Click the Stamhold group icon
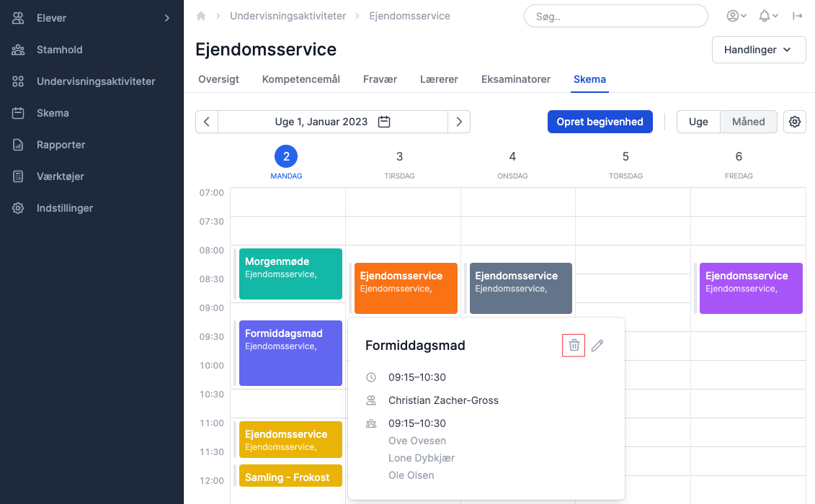Viewport: 815px width, 504px height. click(18, 50)
